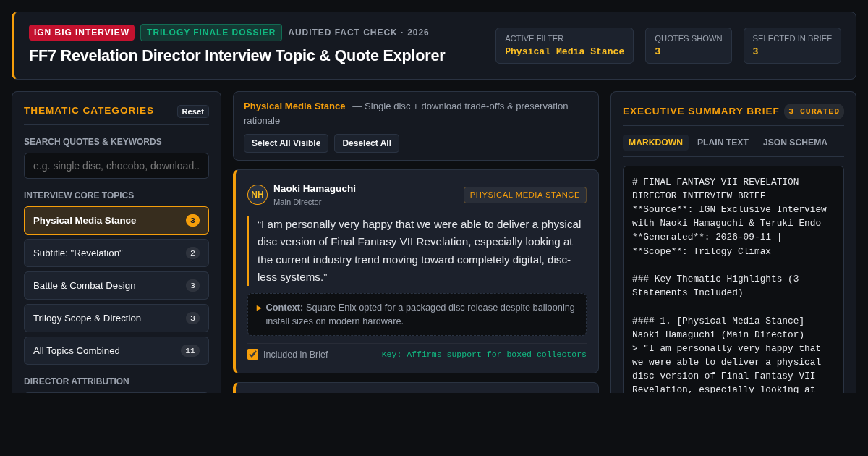
Task: Click the Quotes Shown counter
Action: point(689,46)
